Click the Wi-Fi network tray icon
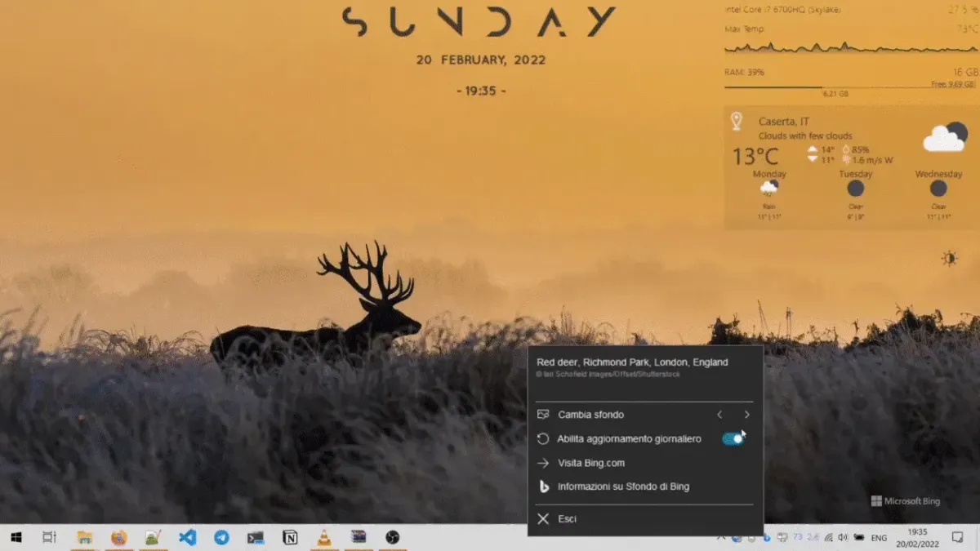The height and width of the screenshot is (551, 980). click(829, 537)
